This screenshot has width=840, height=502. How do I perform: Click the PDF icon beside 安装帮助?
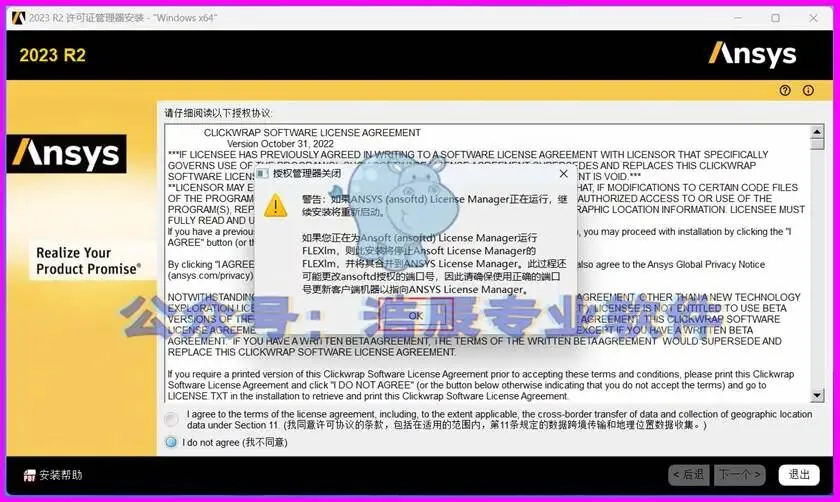[x=29, y=475]
